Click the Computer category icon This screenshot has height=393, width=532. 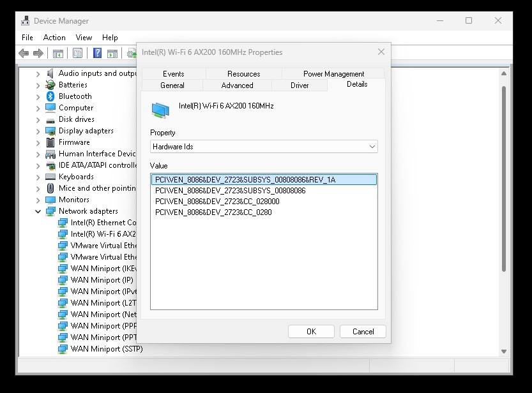point(50,108)
